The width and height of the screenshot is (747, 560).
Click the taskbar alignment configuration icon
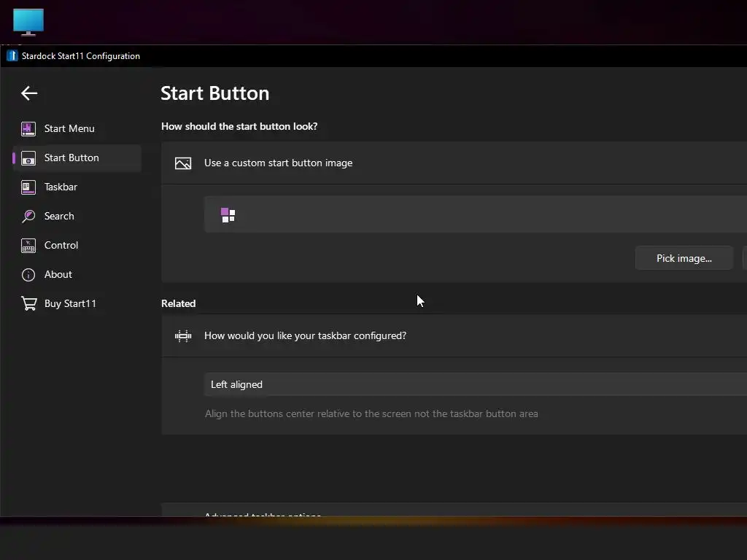(183, 336)
